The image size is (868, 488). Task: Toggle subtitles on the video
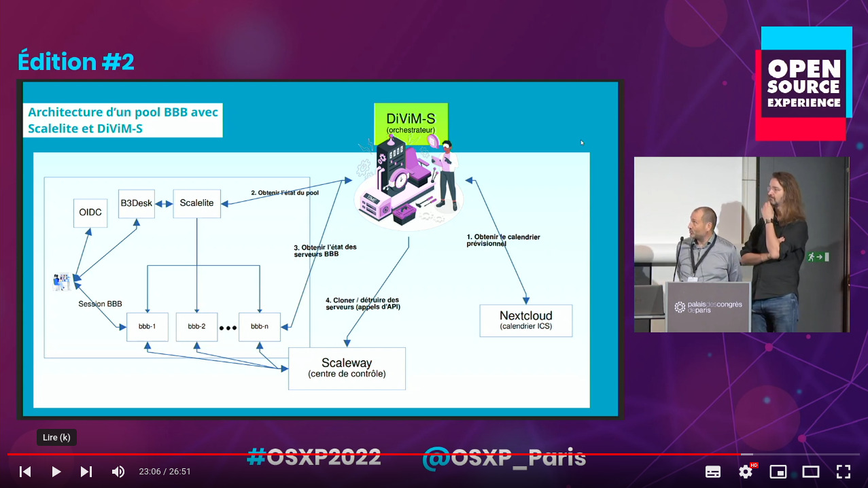click(713, 472)
